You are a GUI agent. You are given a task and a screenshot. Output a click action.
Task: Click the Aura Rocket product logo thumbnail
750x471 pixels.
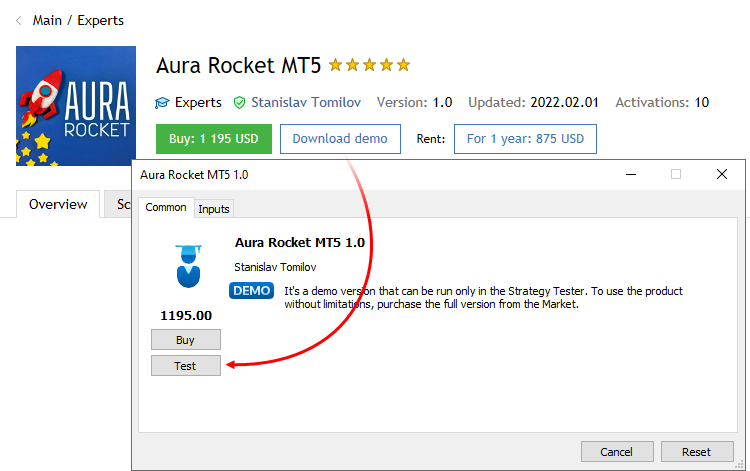[76, 106]
